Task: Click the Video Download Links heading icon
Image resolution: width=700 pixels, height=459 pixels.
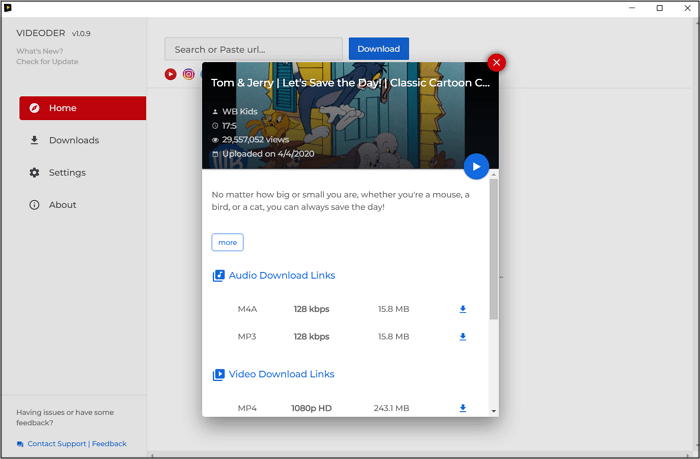Action: coord(218,374)
